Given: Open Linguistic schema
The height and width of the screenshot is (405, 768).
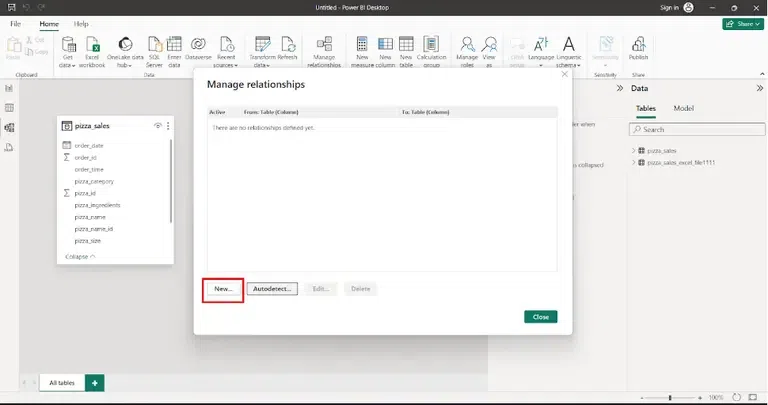Looking at the screenshot, I should (569, 51).
